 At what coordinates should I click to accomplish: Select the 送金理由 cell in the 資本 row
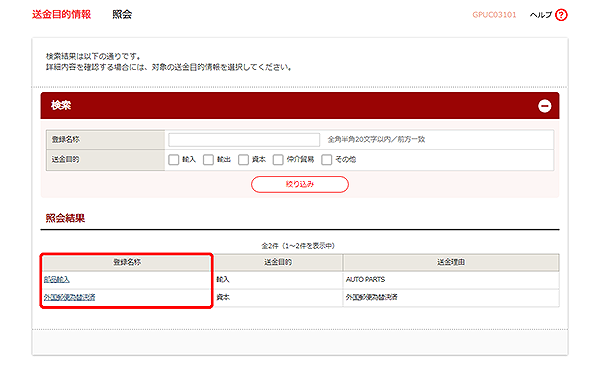[451, 297]
